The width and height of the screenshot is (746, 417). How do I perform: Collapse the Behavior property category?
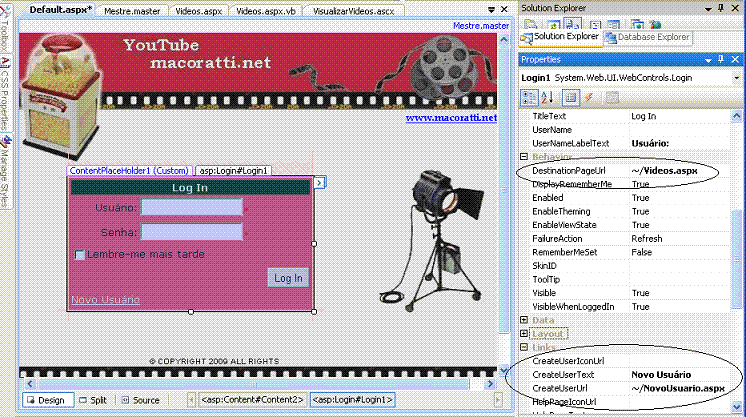point(524,157)
